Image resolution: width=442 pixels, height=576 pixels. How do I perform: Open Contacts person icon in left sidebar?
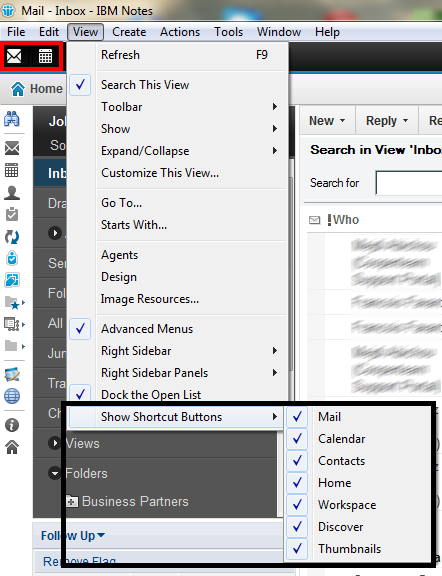(x=12, y=192)
